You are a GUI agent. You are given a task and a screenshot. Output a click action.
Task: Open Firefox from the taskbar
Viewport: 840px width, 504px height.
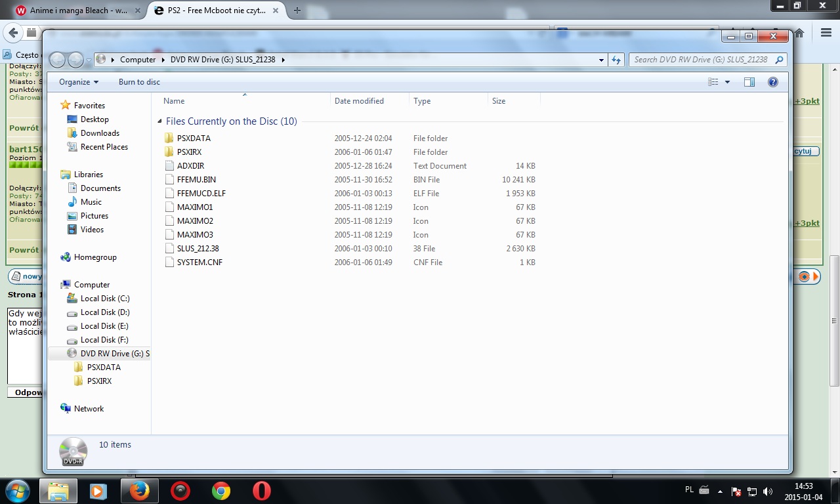(x=139, y=491)
